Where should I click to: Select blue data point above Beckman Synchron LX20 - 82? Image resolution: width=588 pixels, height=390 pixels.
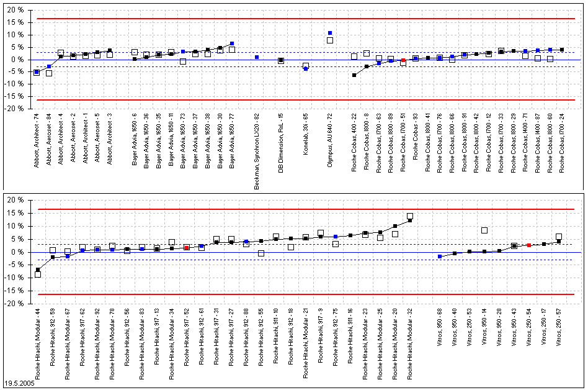coord(257,57)
